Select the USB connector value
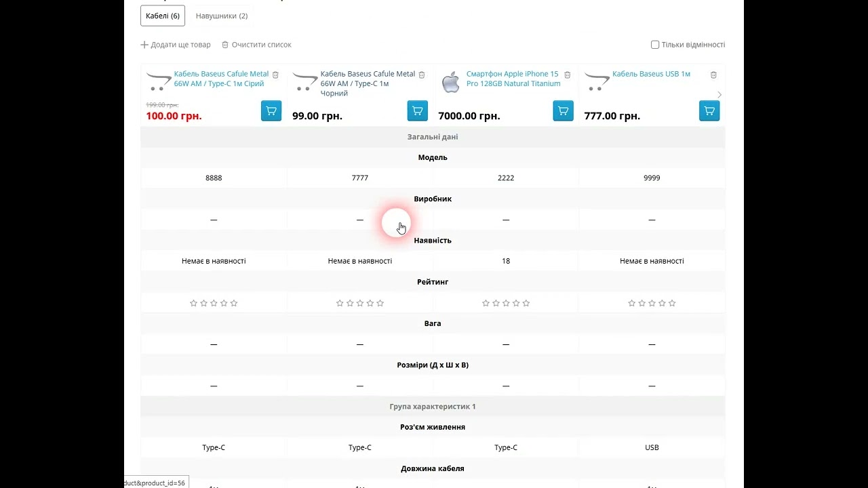The height and width of the screenshot is (488, 868). 652,447
